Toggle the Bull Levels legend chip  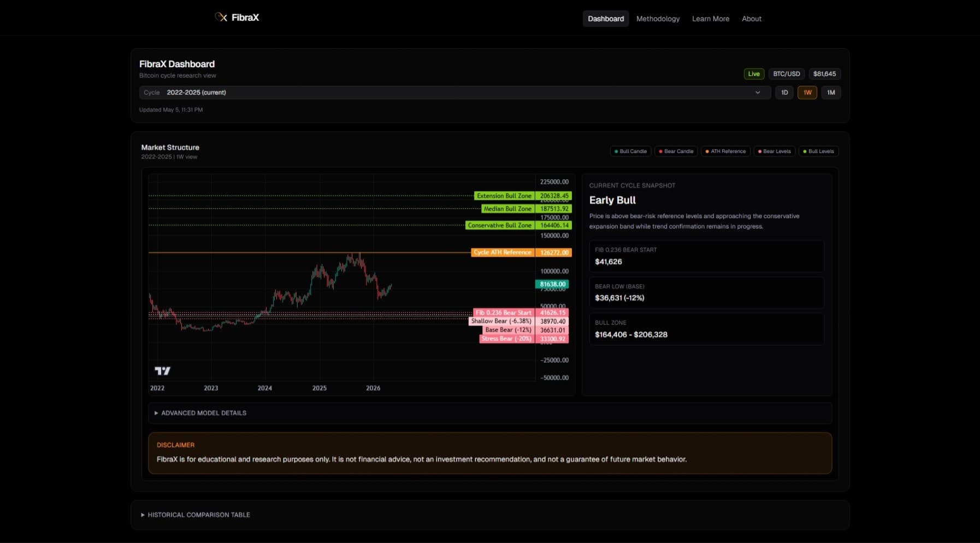818,151
